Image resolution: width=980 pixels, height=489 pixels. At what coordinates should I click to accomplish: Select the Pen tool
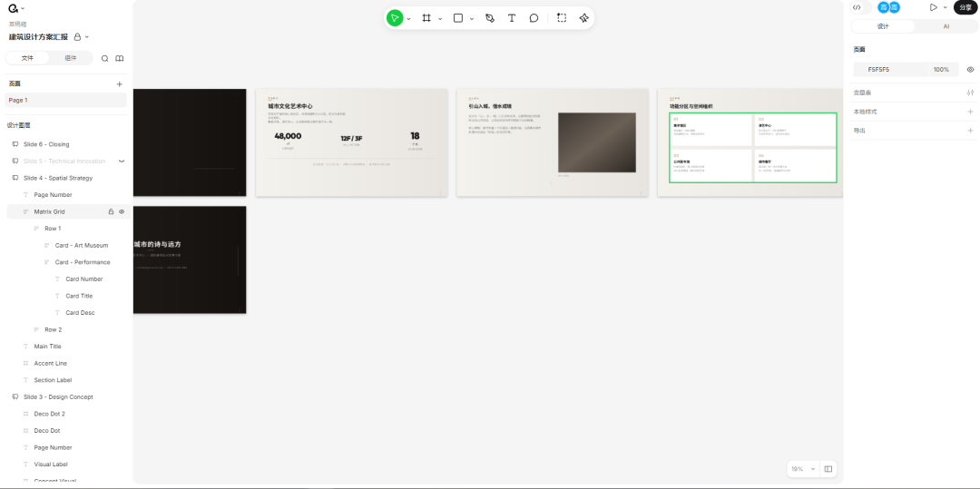click(490, 18)
